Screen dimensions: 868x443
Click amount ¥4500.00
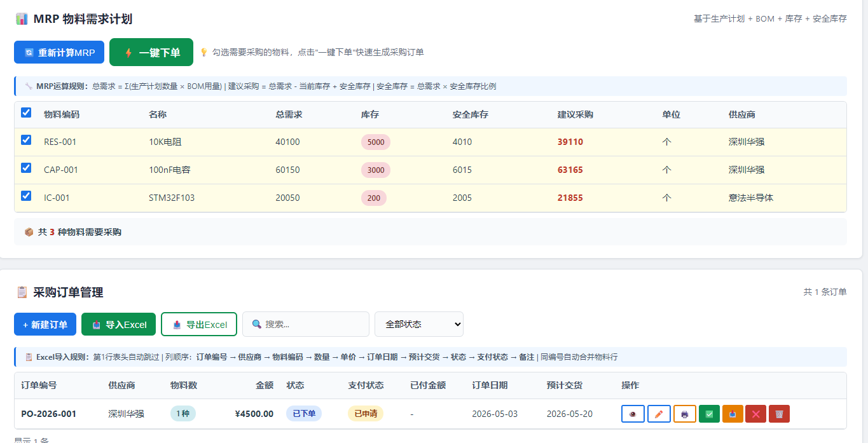pyautogui.click(x=254, y=414)
